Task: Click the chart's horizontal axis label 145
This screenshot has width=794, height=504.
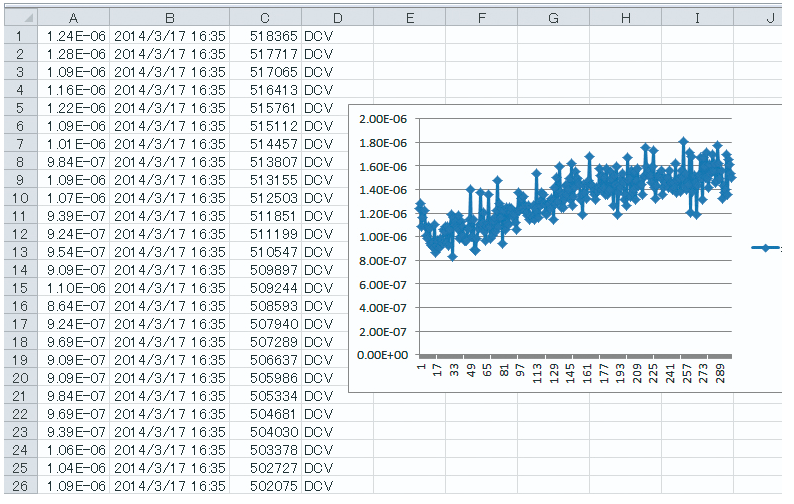Action: pos(570,373)
